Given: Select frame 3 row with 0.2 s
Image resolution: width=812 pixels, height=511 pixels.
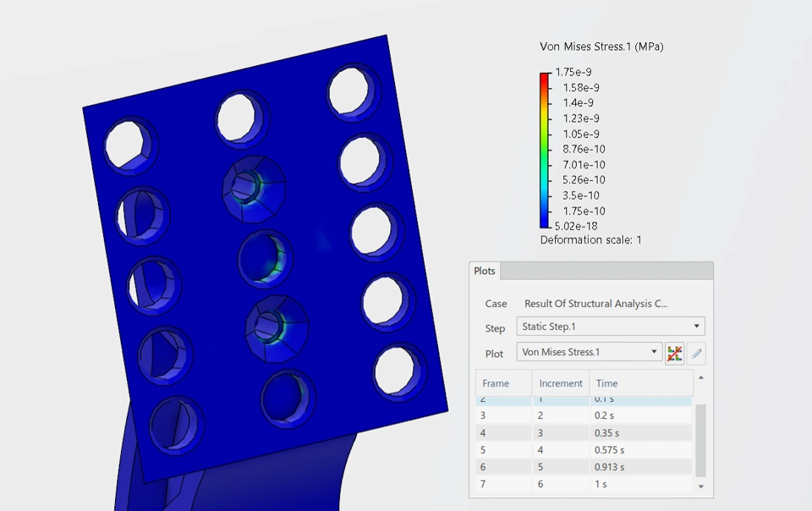Looking at the screenshot, I should tap(584, 415).
